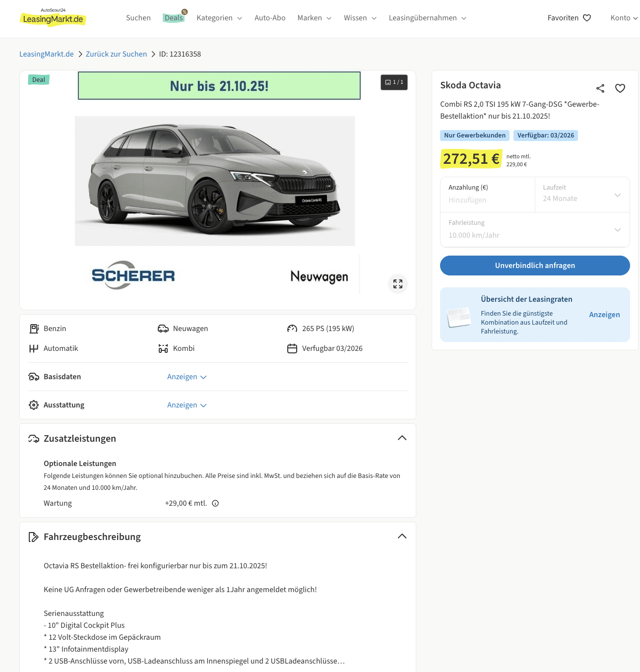Add car to favorites with heart icon
The image size is (640, 672).
pos(620,88)
